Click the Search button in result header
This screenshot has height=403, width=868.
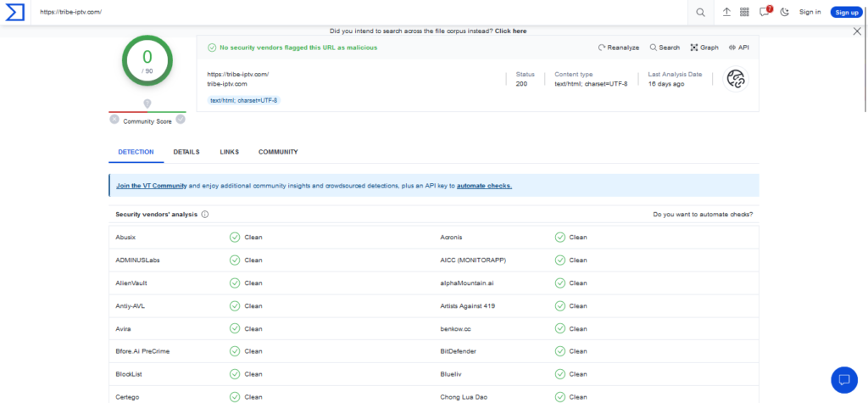point(665,48)
